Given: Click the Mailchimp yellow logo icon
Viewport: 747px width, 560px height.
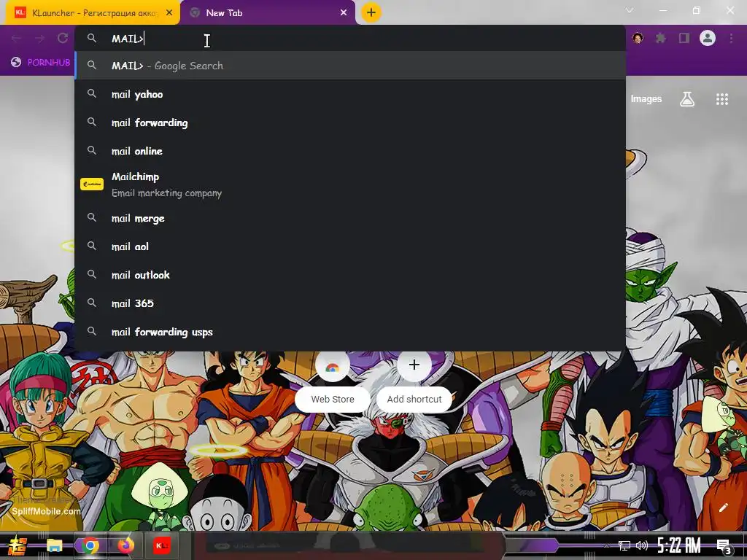Looking at the screenshot, I should [x=92, y=184].
